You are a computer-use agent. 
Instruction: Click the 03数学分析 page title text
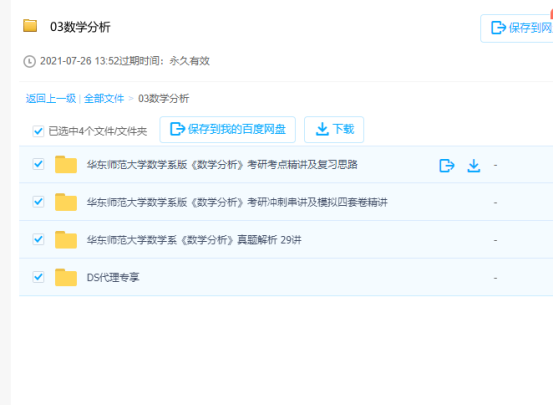coord(80,27)
